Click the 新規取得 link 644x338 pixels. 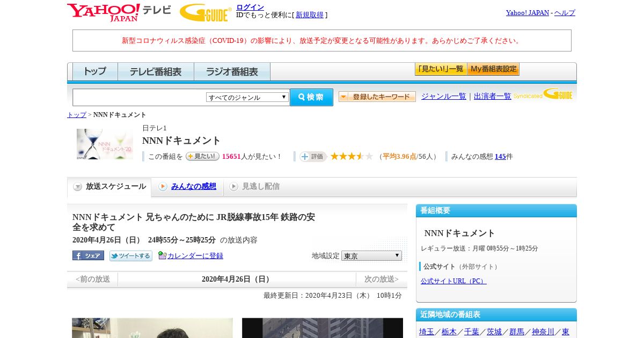coord(310,15)
